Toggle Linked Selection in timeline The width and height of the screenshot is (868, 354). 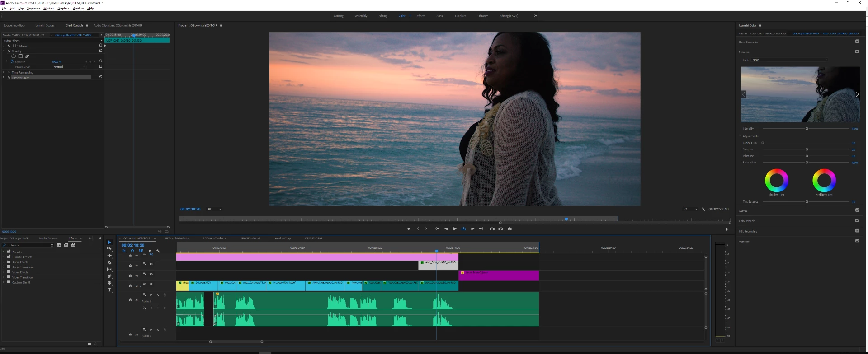pos(141,251)
